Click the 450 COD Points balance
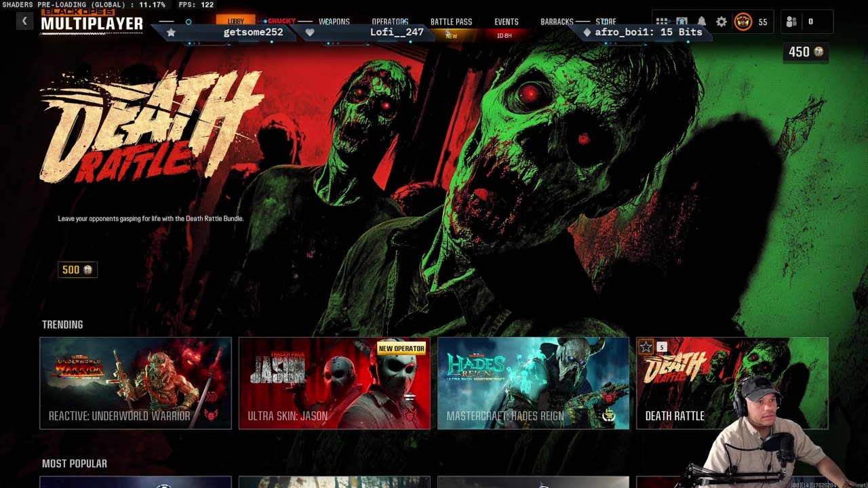868x488 pixels. 806,52
